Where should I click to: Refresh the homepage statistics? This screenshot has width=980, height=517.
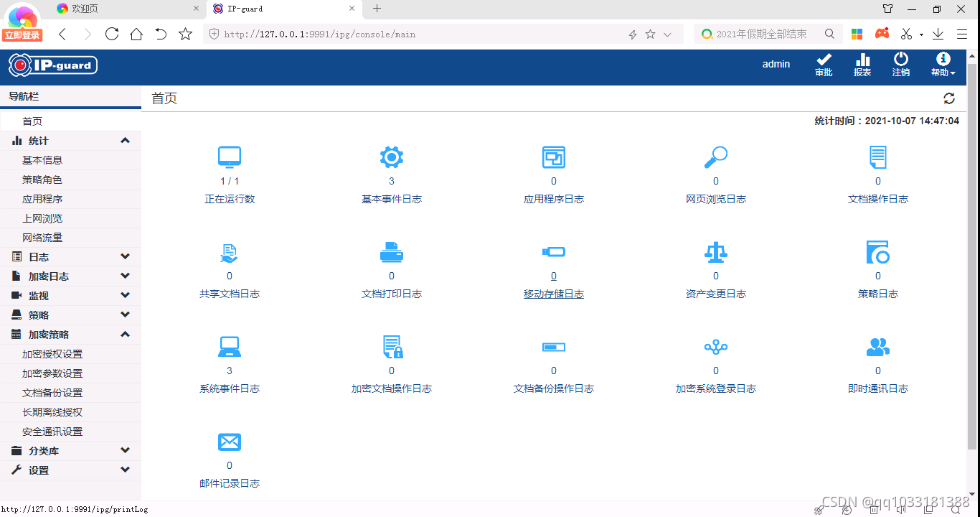click(949, 98)
